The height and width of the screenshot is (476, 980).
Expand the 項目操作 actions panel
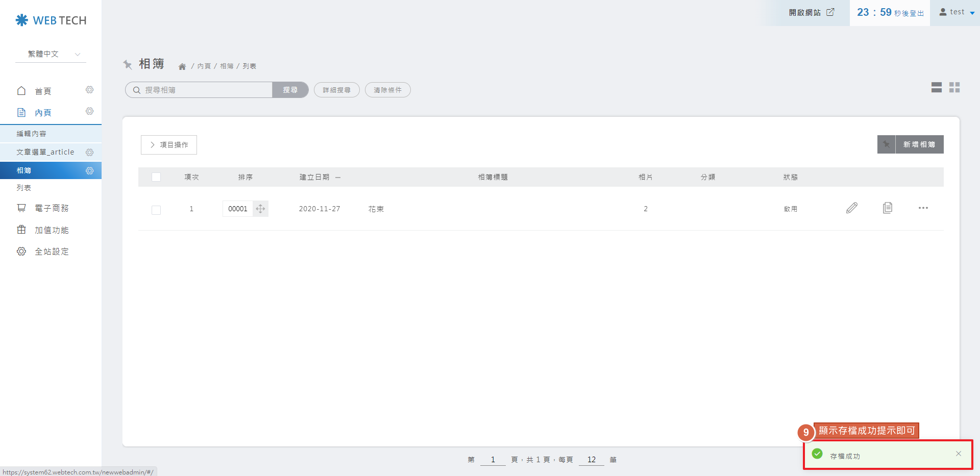pos(169,145)
